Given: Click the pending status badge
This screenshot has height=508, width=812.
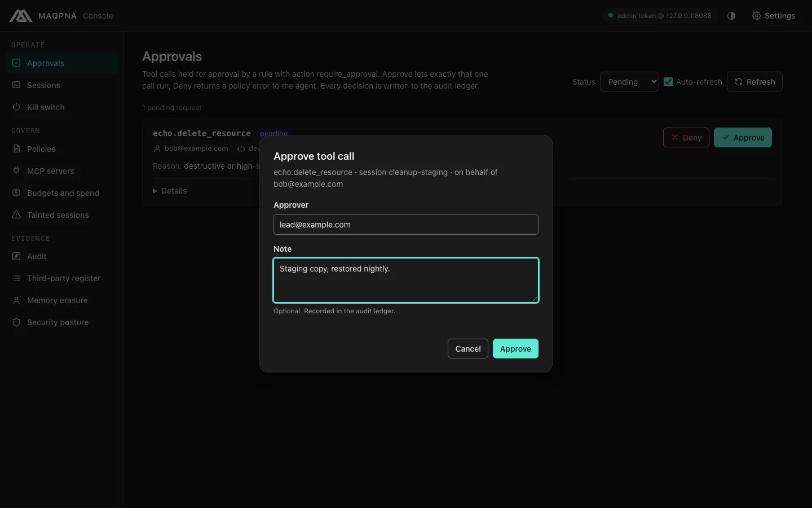Looking at the screenshot, I should [274, 133].
